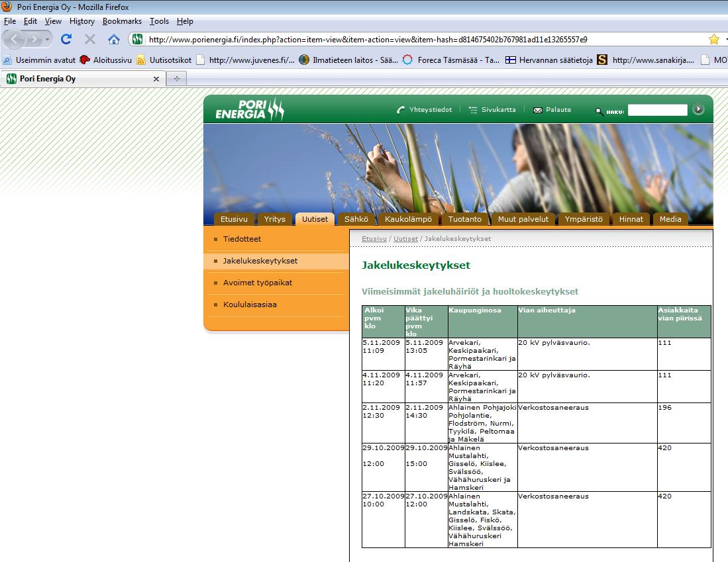
Task: Reload the current page
Action: (x=66, y=40)
